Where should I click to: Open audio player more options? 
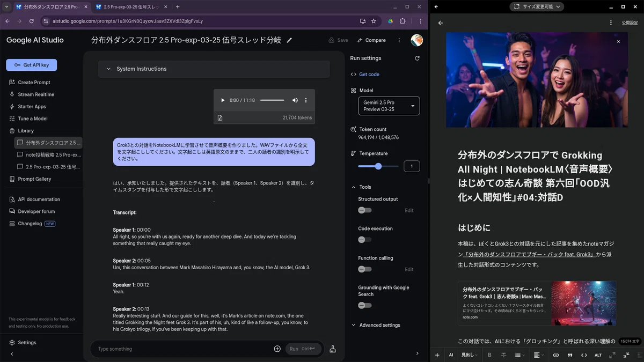pos(306,100)
